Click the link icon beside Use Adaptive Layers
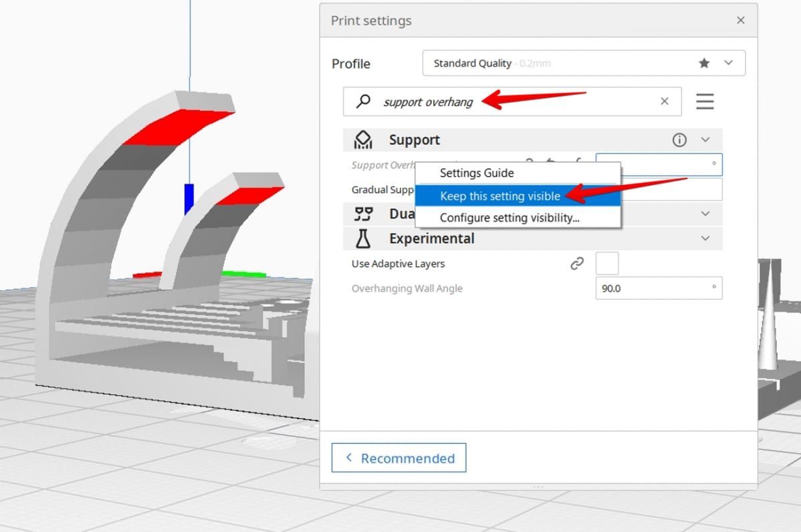The image size is (801, 532). [577, 263]
